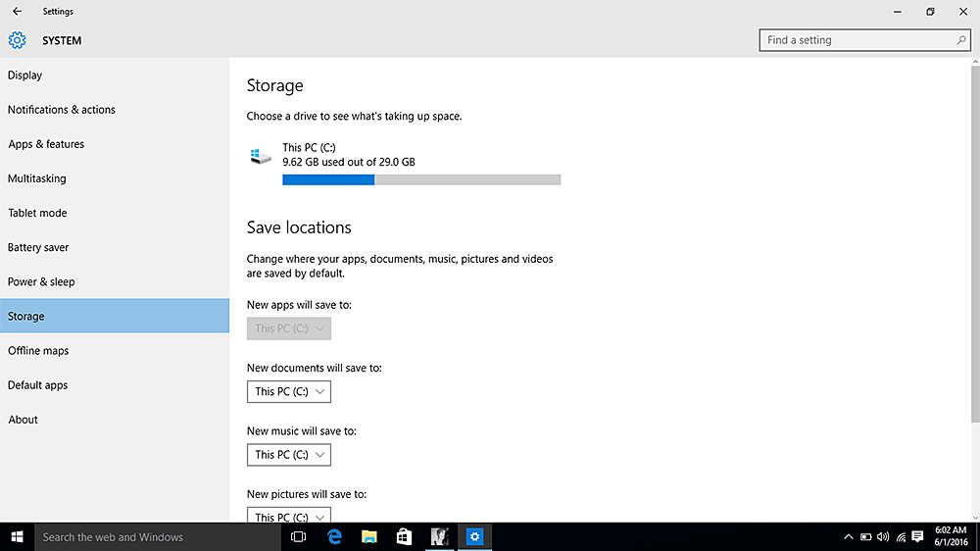Click the Storage page heading
This screenshot has height=551, width=980.
pyautogui.click(x=275, y=85)
